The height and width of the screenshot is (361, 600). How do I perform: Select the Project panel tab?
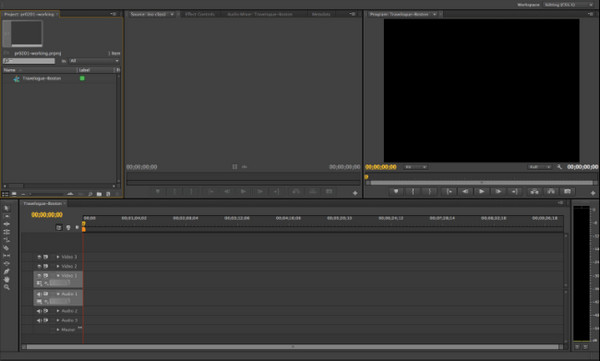pos(29,14)
